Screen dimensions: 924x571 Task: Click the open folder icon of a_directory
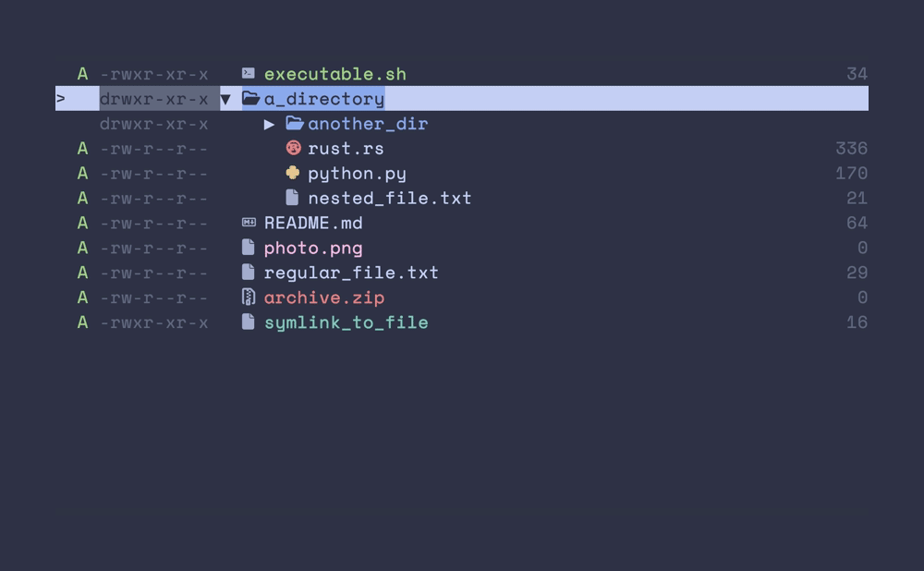click(249, 98)
